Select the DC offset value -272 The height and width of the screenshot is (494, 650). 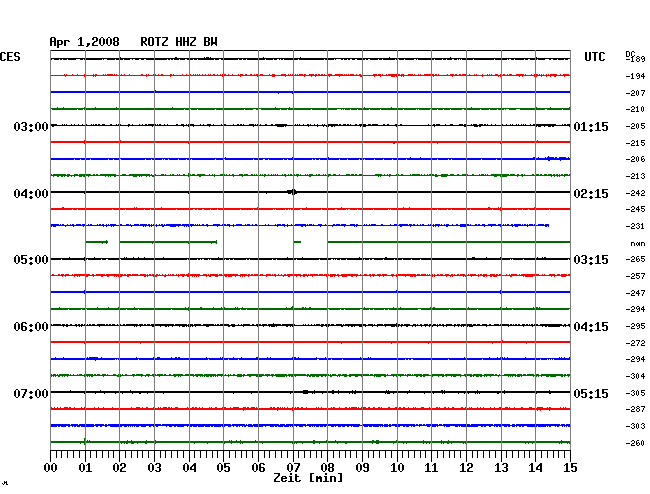635,343
